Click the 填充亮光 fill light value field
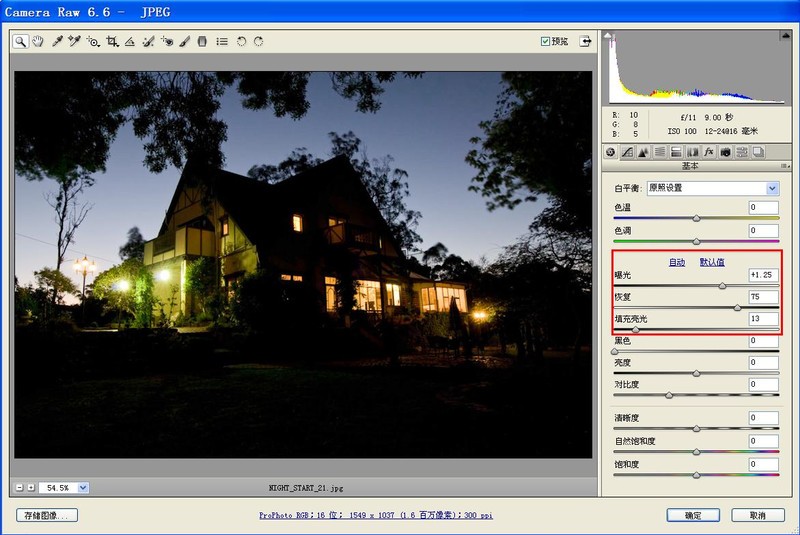 [x=763, y=319]
